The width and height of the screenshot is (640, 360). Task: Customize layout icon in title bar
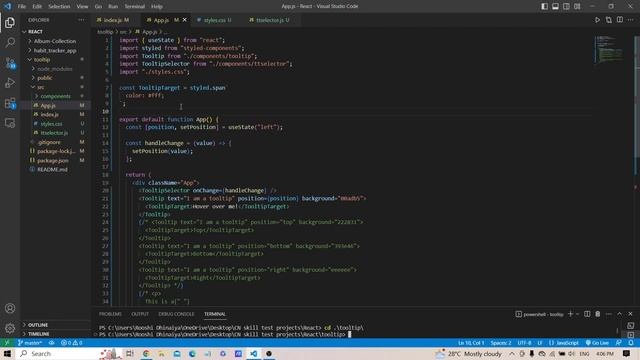pyautogui.click(x=577, y=6)
